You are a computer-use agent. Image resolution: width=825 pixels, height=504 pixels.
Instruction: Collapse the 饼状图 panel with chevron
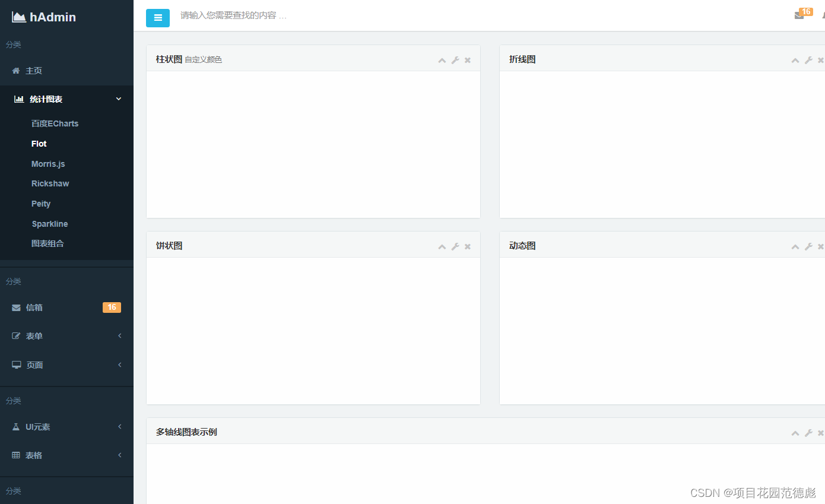coord(442,246)
